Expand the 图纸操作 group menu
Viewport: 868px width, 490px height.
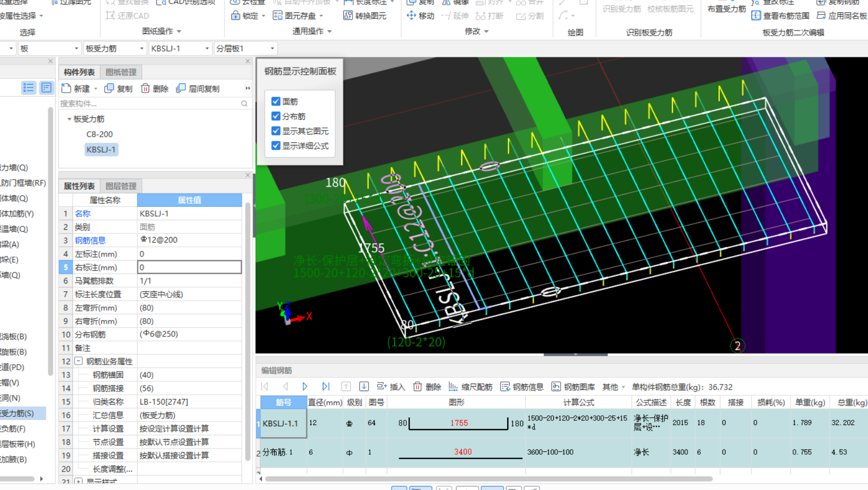tap(179, 32)
